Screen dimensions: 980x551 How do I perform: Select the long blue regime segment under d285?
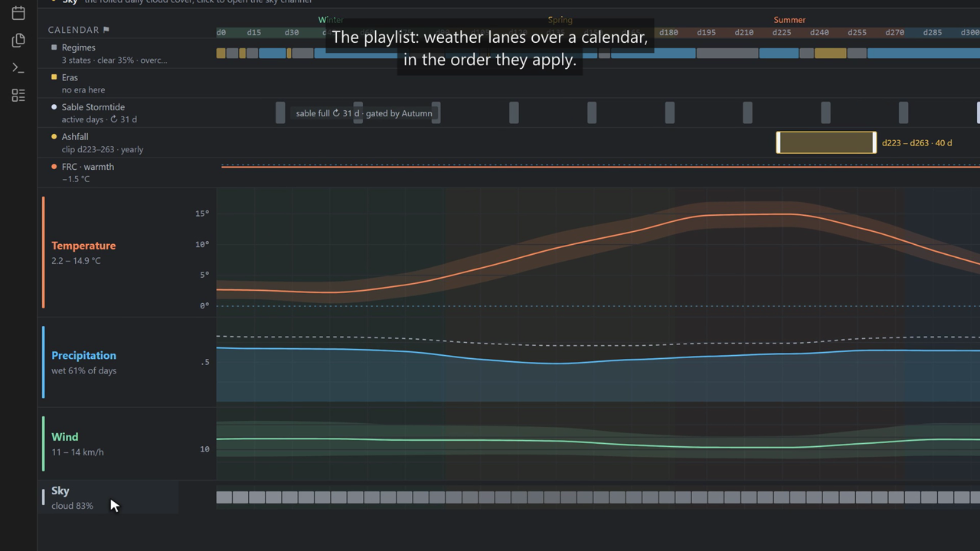(923, 54)
